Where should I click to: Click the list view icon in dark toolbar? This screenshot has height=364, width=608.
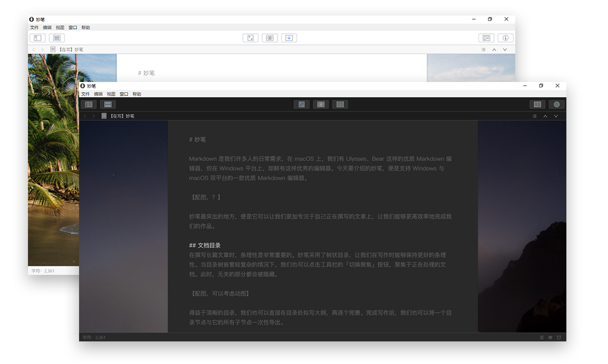point(108,105)
